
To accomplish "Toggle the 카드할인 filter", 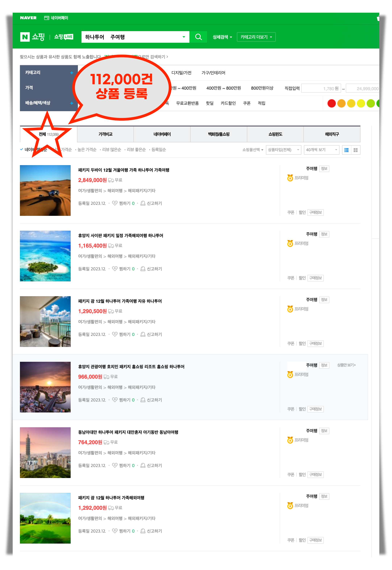I will (228, 103).
